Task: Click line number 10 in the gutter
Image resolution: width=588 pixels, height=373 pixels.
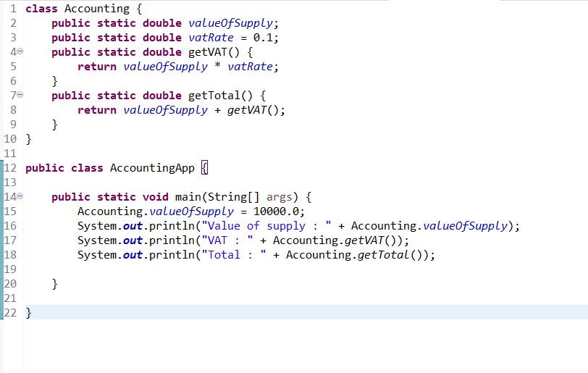Action: 10,139
